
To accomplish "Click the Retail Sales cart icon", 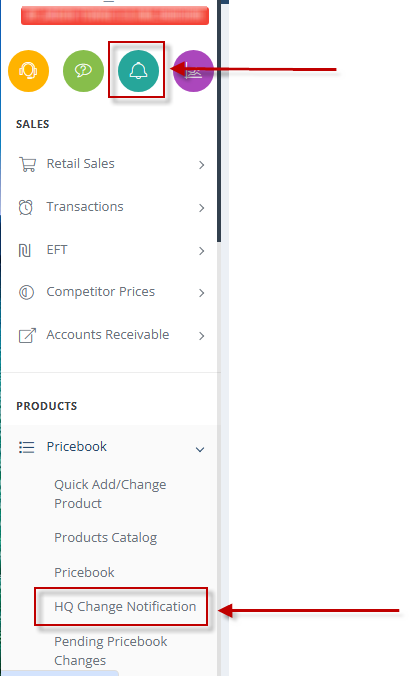I will 27,164.
